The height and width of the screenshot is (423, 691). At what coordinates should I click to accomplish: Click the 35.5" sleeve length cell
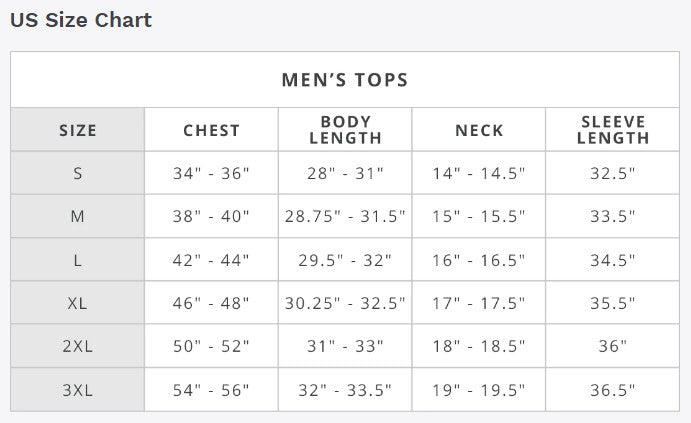pyautogui.click(x=613, y=303)
